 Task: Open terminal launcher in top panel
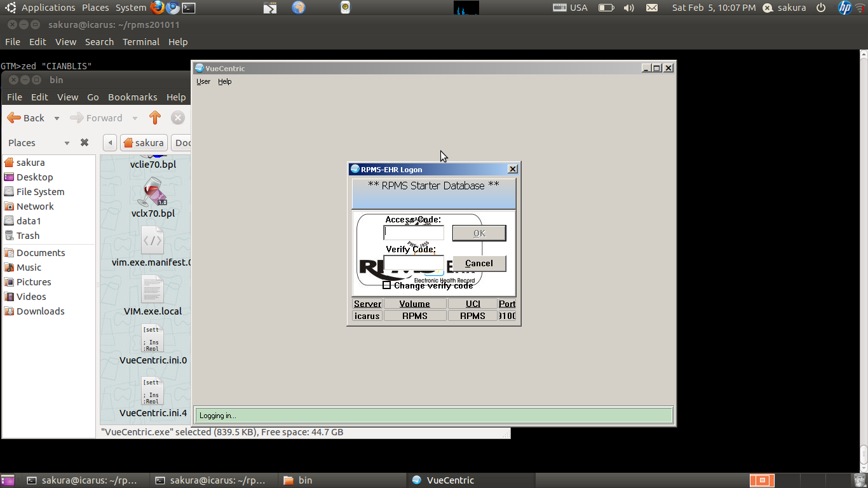tap(189, 8)
